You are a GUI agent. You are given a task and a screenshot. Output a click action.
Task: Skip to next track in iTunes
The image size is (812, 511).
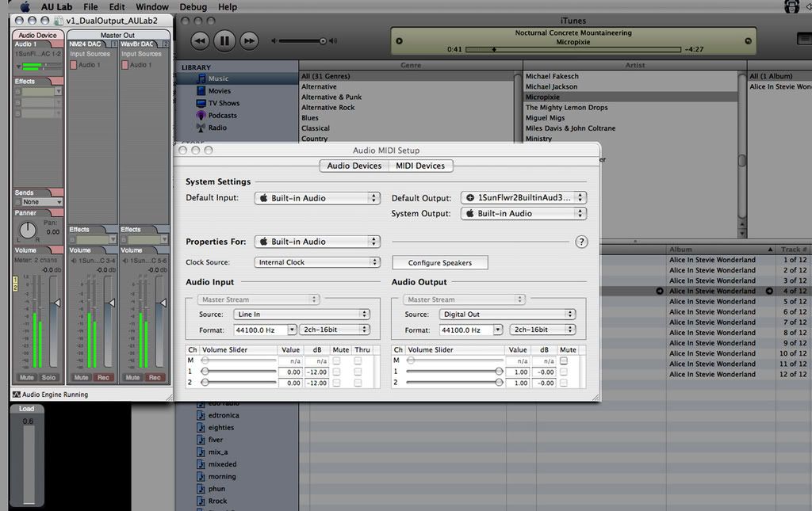click(x=249, y=41)
